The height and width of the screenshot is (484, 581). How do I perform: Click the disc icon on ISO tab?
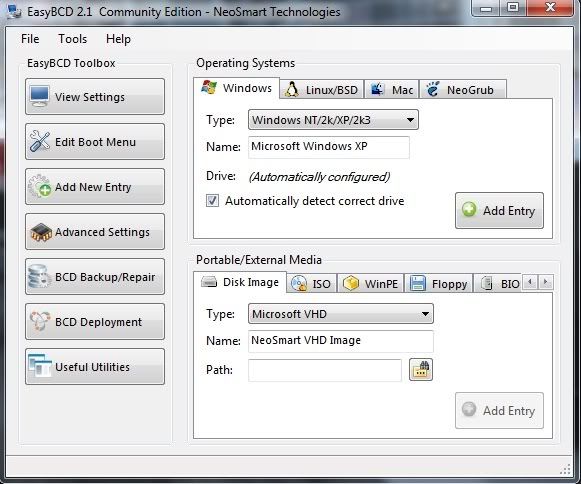pyautogui.click(x=299, y=284)
